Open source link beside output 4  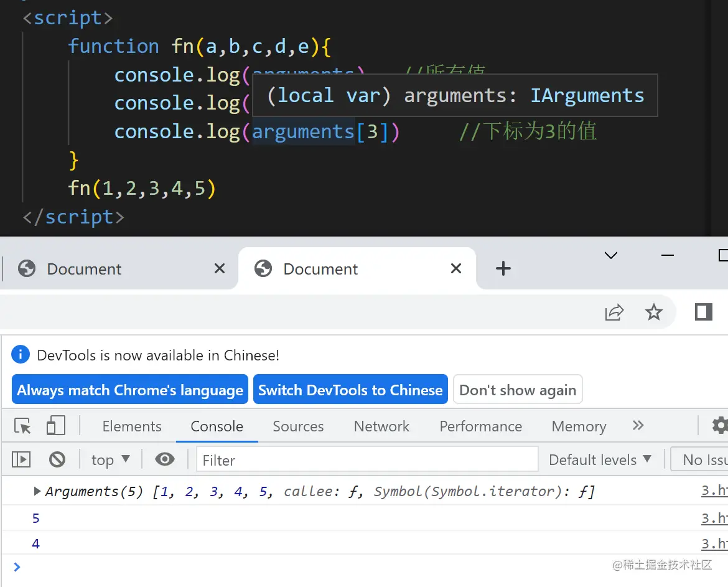pos(714,544)
